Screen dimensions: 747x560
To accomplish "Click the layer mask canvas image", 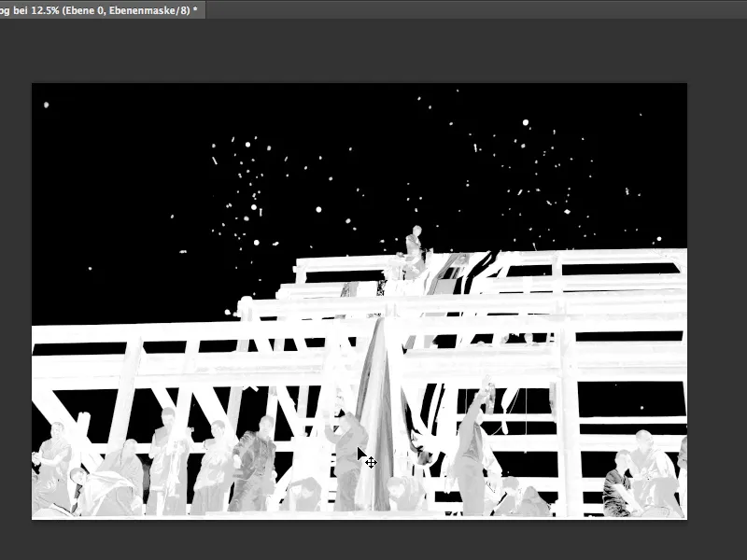I will (x=359, y=301).
